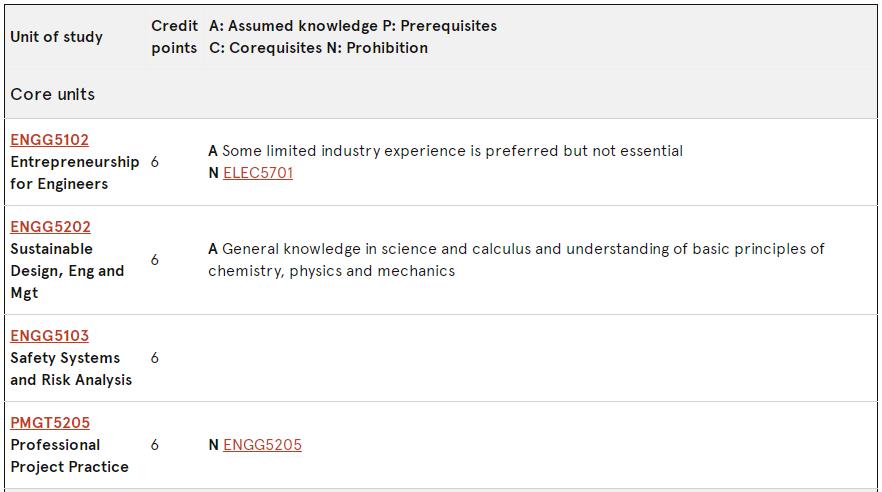This screenshot has width=882, height=492.
Task: Click the credit points value for ENGG5202
Action: point(155,260)
